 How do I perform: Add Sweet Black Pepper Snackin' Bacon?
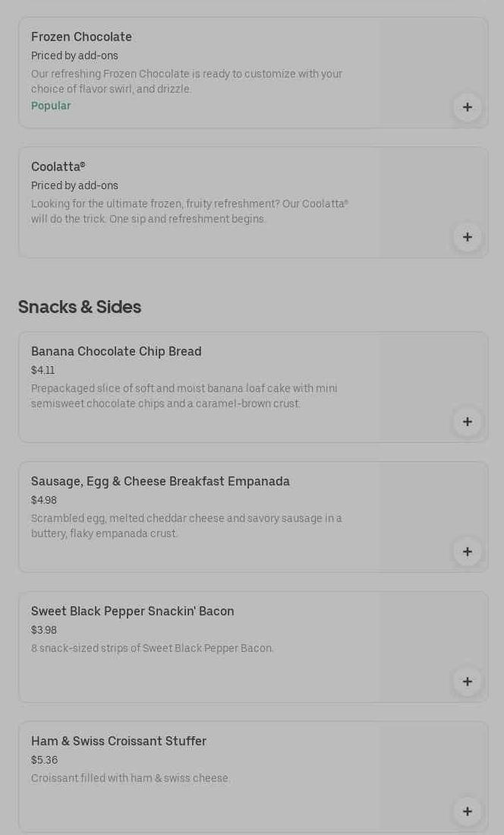(467, 682)
